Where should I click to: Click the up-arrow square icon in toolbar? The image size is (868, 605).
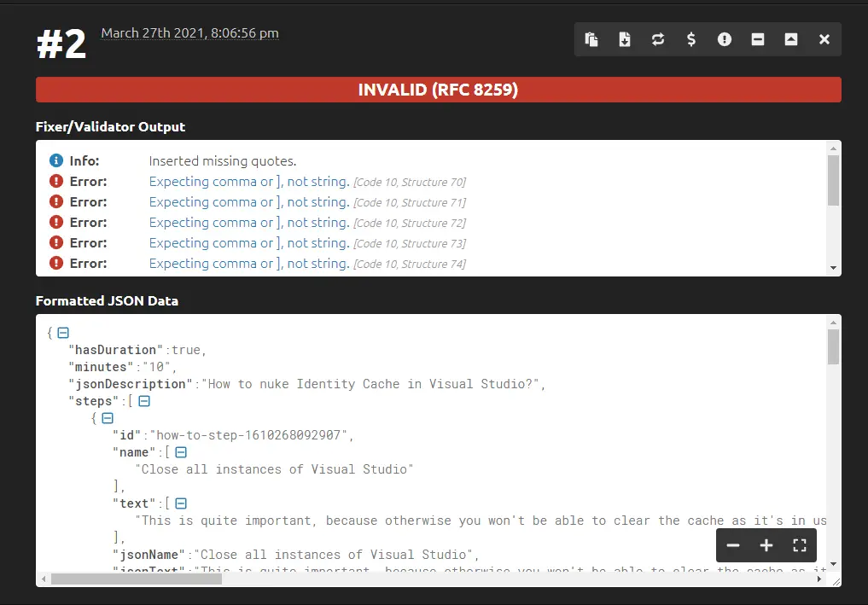tap(791, 39)
